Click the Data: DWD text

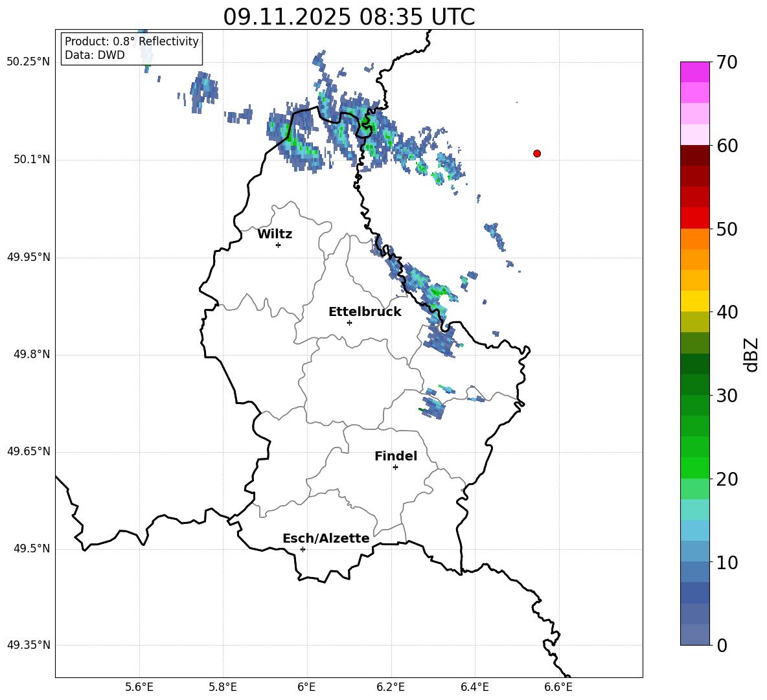pos(95,55)
